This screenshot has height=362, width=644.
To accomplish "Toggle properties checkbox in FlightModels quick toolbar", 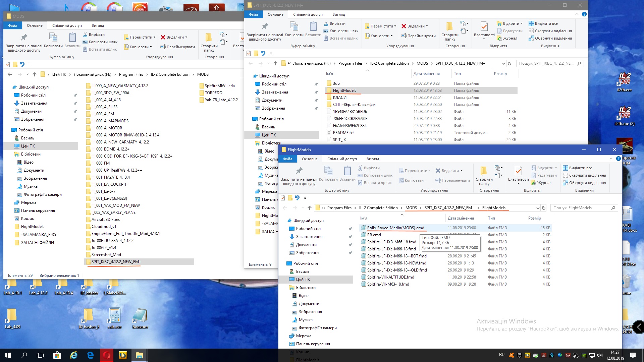I will [x=283, y=198].
